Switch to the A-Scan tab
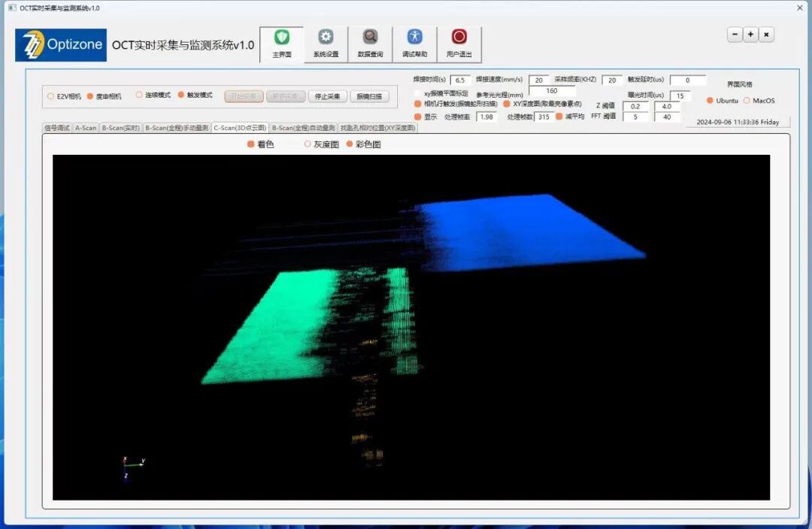The height and width of the screenshot is (529, 812). point(85,128)
